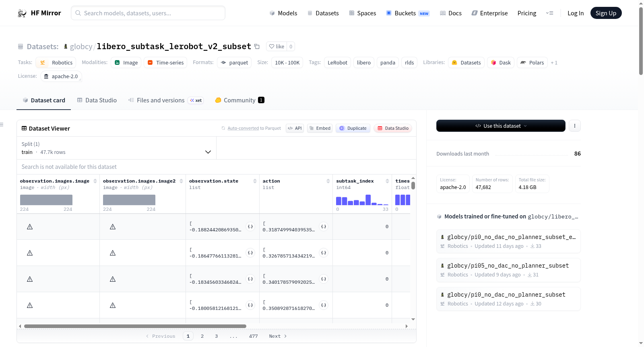This screenshot has width=644, height=347.
Task: Click the API button in Dataset Viewer
Action: point(295,128)
